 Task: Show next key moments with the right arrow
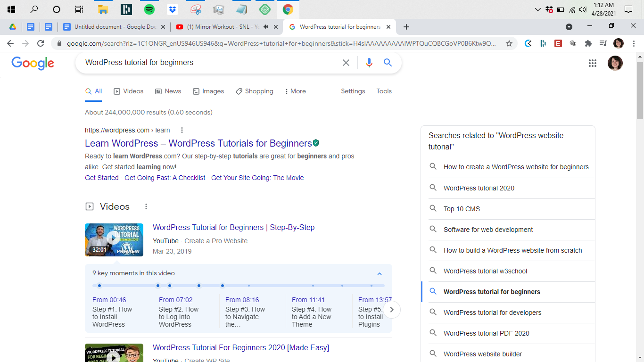pyautogui.click(x=392, y=310)
